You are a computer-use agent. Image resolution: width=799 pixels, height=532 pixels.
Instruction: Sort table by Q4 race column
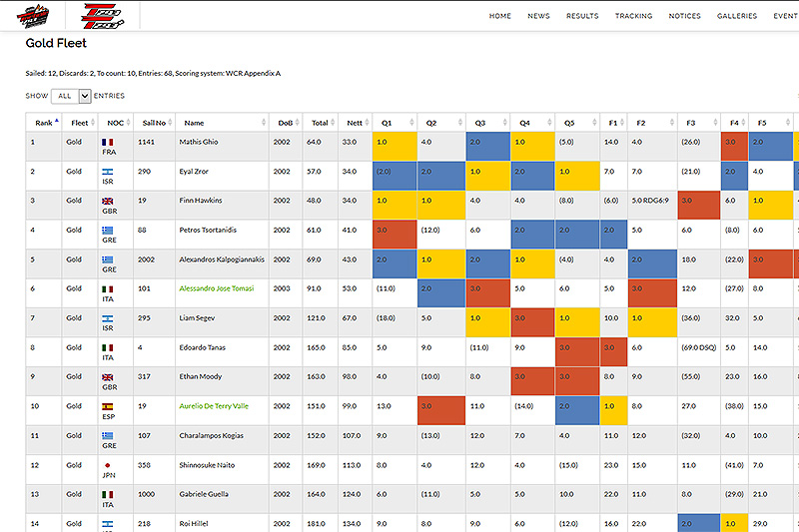[x=533, y=123]
